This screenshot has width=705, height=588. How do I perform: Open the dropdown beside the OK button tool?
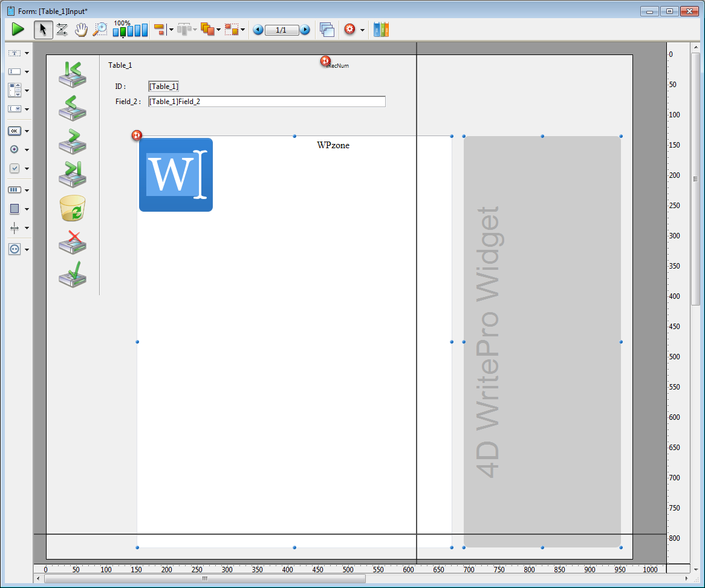point(27,131)
